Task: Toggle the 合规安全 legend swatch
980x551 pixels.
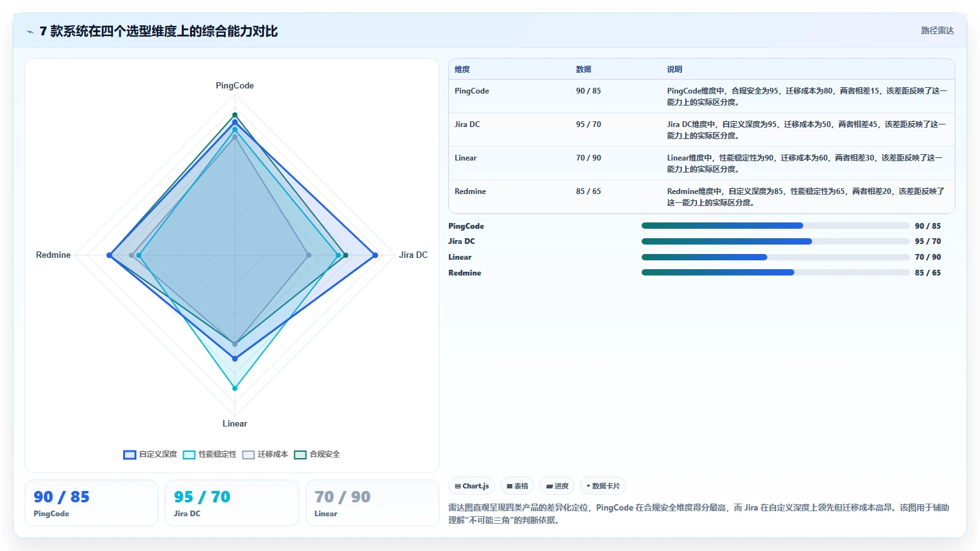Action: pyautogui.click(x=300, y=455)
